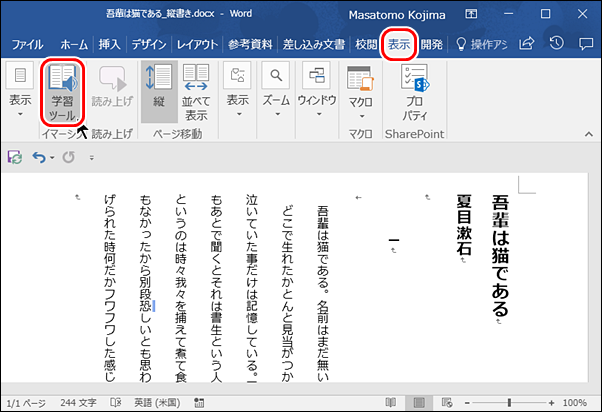Open the ズーム zoom dropdown
Image resolution: width=602 pixels, height=412 pixels.
[276, 91]
